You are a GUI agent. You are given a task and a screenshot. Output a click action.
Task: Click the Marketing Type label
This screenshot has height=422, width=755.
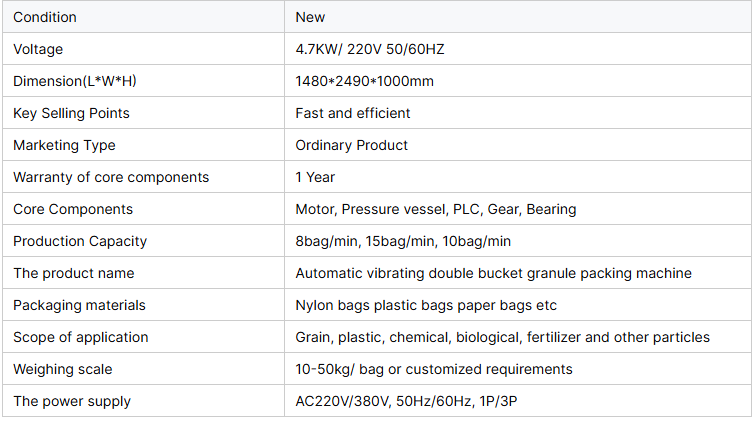64,145
